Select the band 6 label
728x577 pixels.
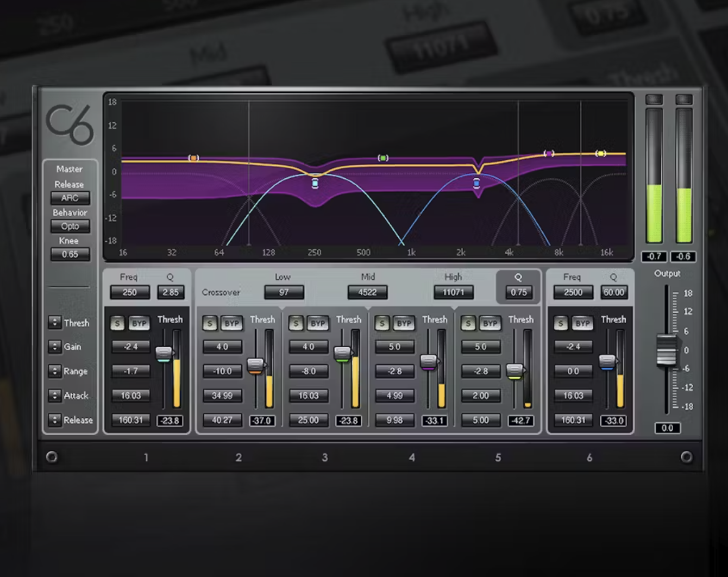589,457
